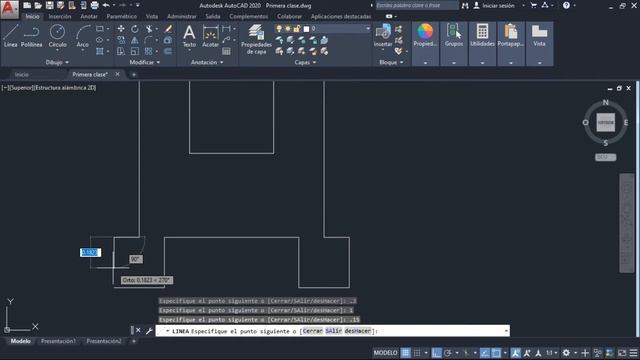640x360 pixels.
Task: Switch to the Inicio document tab
Action: point(22,75)
